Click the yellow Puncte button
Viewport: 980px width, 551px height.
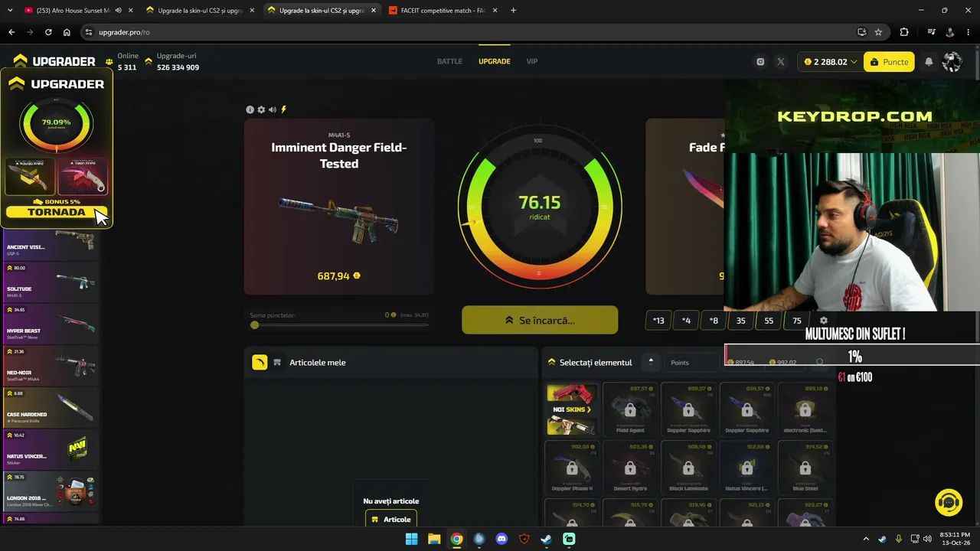point(889,62)
